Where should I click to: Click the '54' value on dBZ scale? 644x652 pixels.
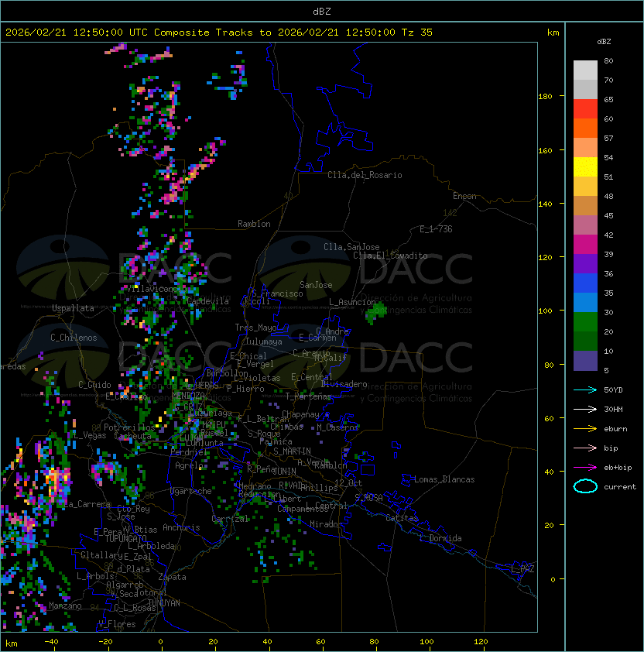pos(608,158)
